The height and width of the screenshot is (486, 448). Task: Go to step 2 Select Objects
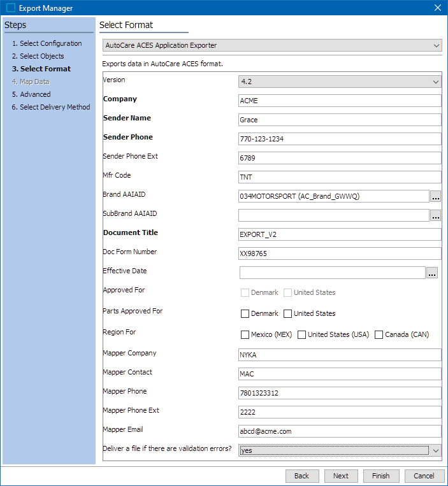pos(38,56)
